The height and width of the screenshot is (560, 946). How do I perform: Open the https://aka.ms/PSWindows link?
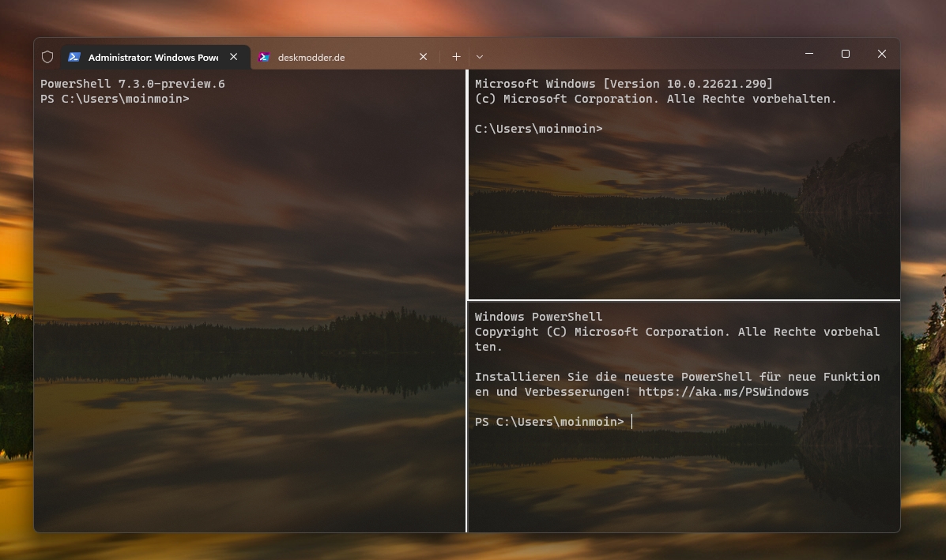tap(723, 392)
